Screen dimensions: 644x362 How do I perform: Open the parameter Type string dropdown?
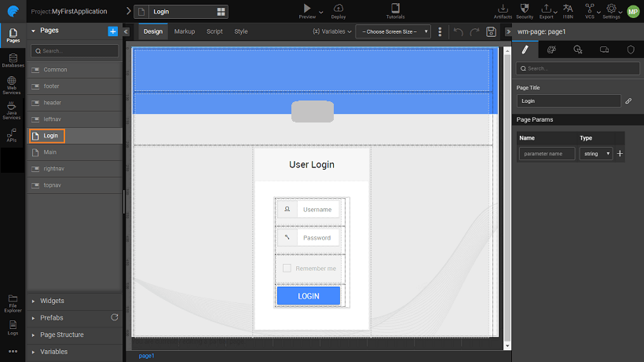[596, 154]
